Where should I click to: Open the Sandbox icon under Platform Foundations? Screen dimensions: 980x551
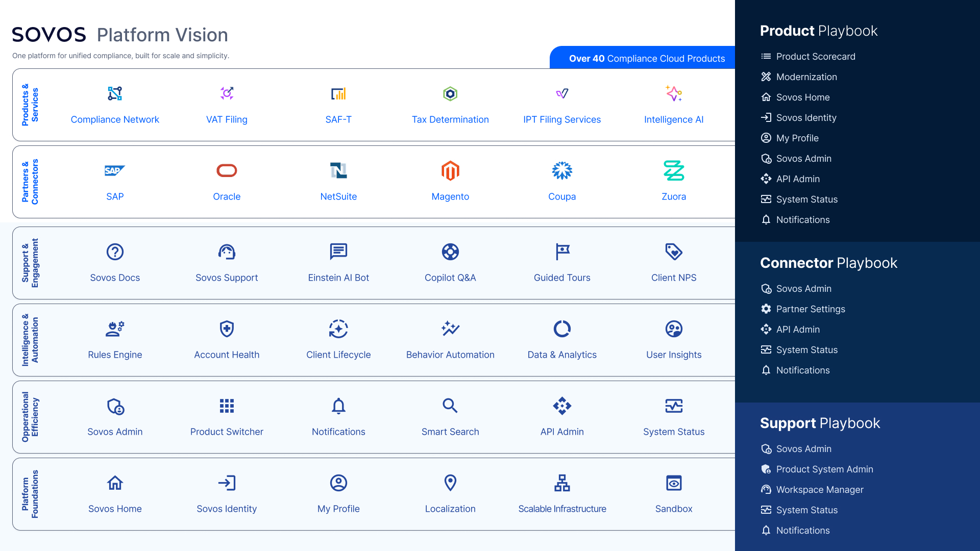[x=674, y=483]
